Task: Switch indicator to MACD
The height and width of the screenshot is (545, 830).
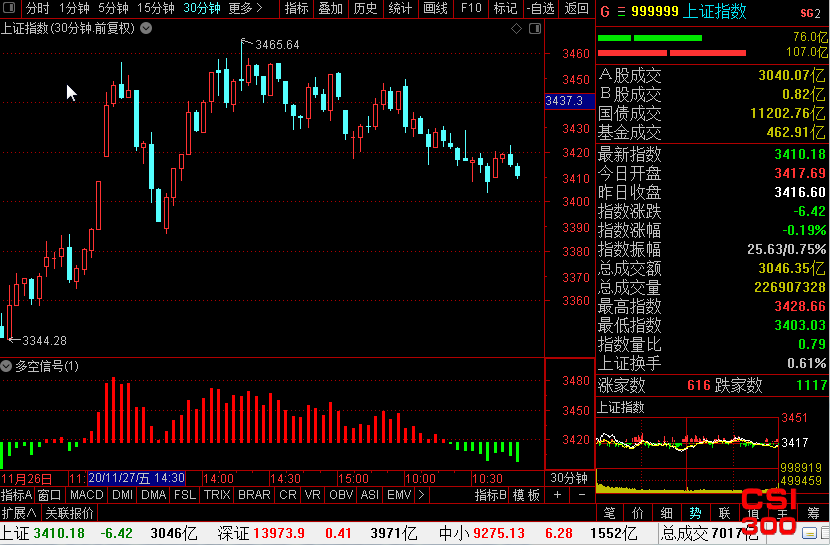Action: 86,495
